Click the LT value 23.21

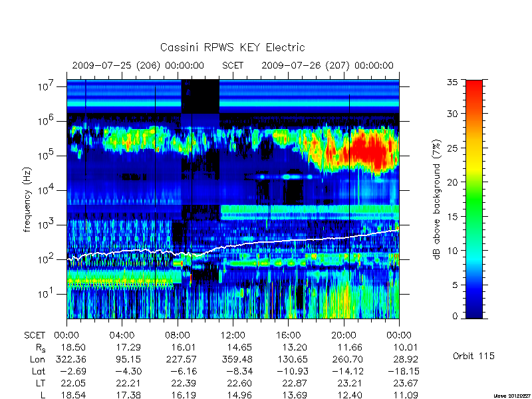click(x=350, y=383)
